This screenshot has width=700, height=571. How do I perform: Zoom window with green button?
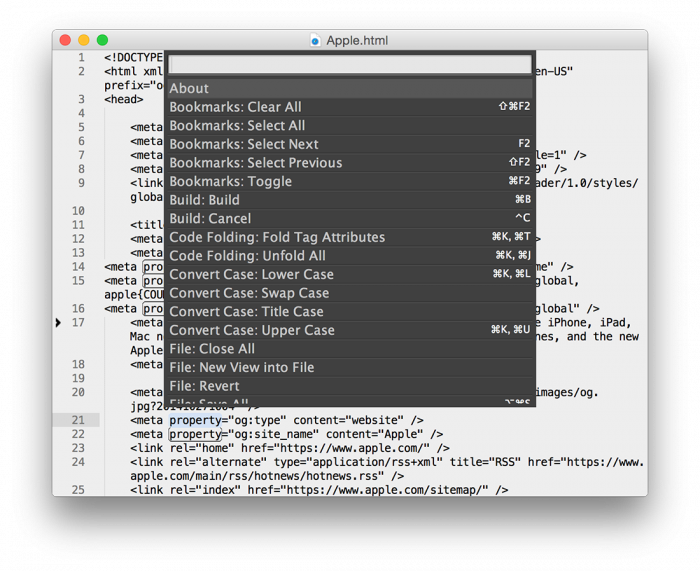(x=103, y=40)
